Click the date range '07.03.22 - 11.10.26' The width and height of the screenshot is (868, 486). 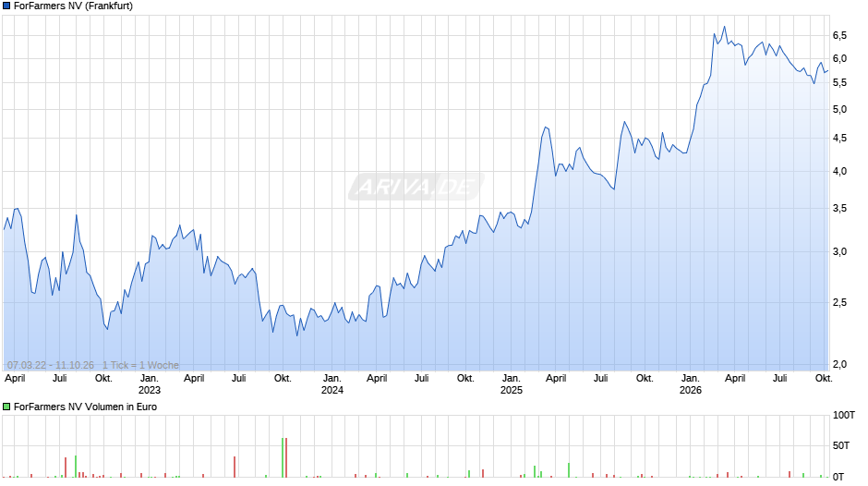pyautogui.click(x=51, y=365)
